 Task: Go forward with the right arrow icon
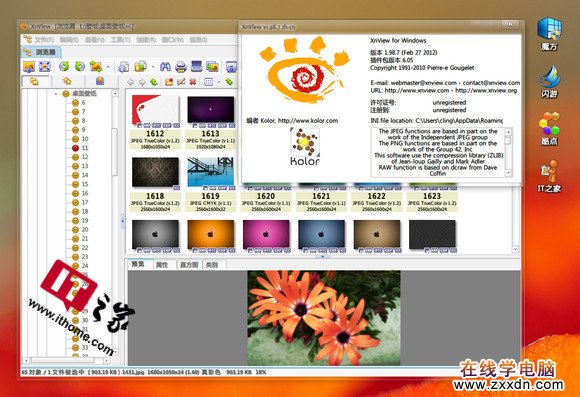point(142,82)
